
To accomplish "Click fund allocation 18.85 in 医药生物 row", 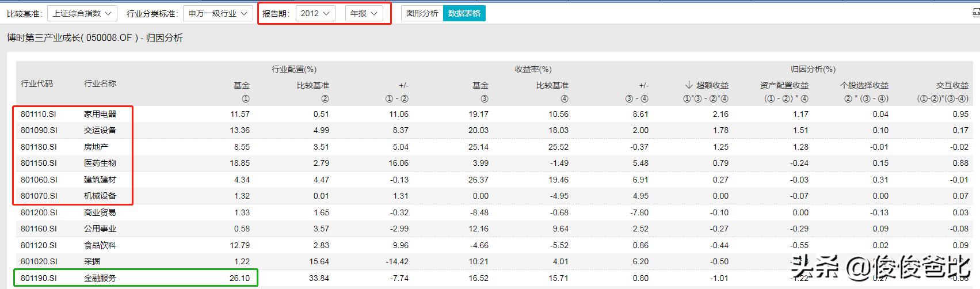I will pos(240,163).
